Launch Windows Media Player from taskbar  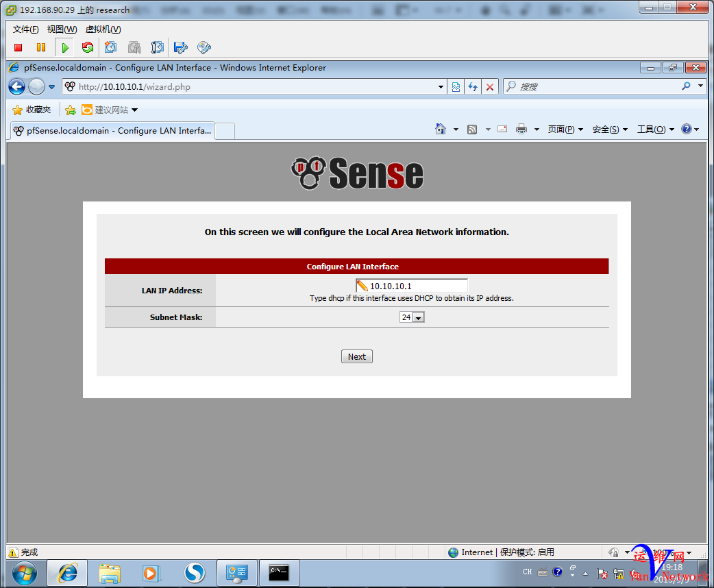[152, 573]
